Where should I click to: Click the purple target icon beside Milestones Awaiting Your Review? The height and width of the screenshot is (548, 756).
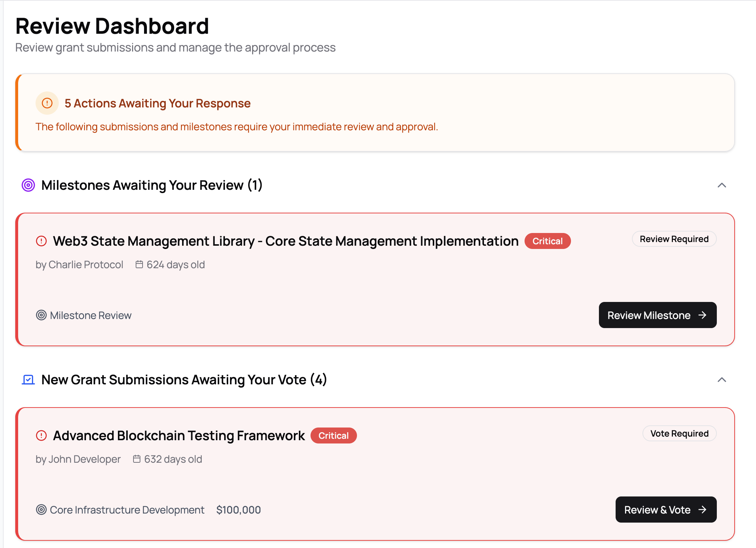pyautogui.click(x=28, y=185)
